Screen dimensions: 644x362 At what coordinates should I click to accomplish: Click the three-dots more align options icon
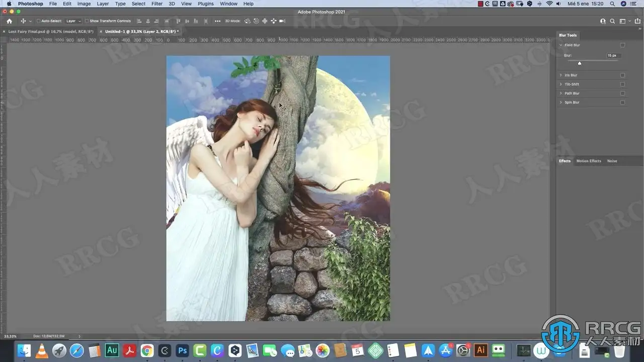pyautogui.click(x=217, y=21)
